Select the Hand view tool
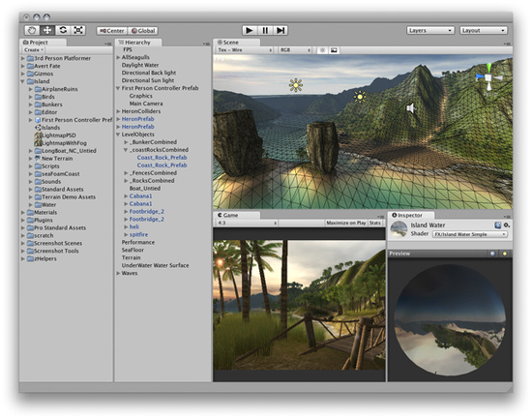This screenshot has width=532, height=419. tap(32, 30)
